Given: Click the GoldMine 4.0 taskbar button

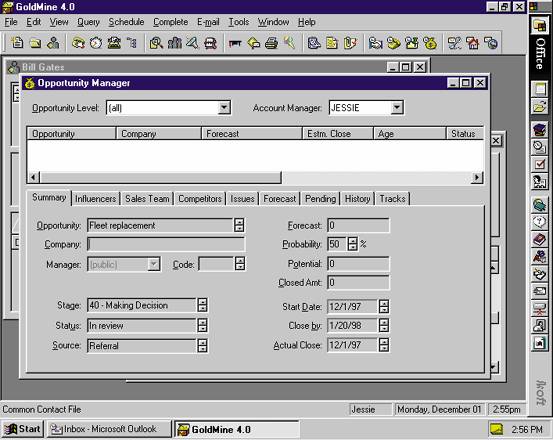Looking at the screenshot, I should pos(236,429).
